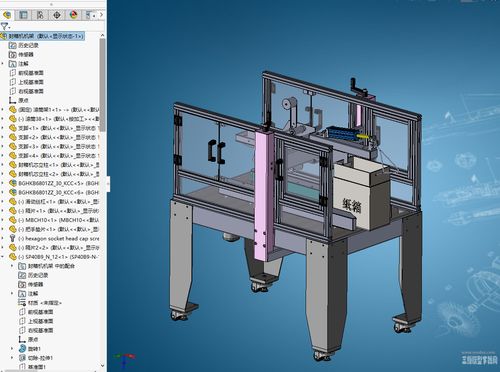Open the tree filter funnel dropdown
This screenshot has width=500, height=372.
pyautogui.click(x=5, y=26)
